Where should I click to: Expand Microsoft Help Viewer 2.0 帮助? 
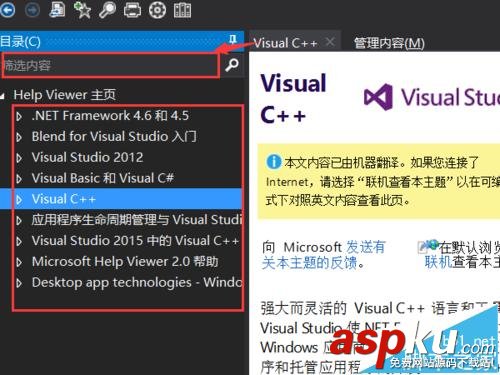pos(19,262)
